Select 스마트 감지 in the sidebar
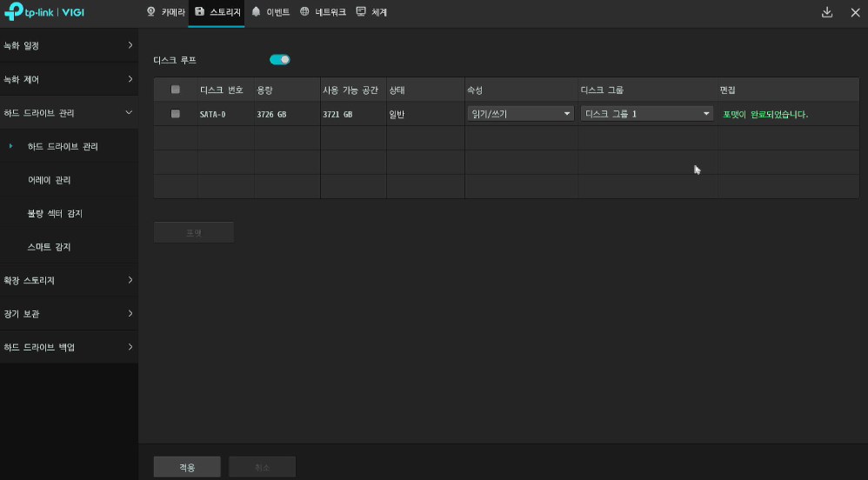This screenshot has height=480, width=868. [50, 247]
